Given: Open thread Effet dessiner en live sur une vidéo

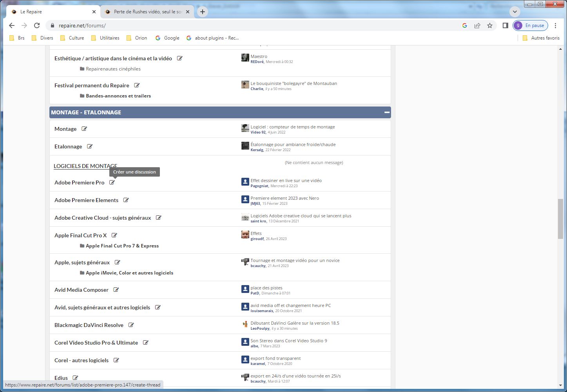Looking at the screenshot, I should point(286,181).
